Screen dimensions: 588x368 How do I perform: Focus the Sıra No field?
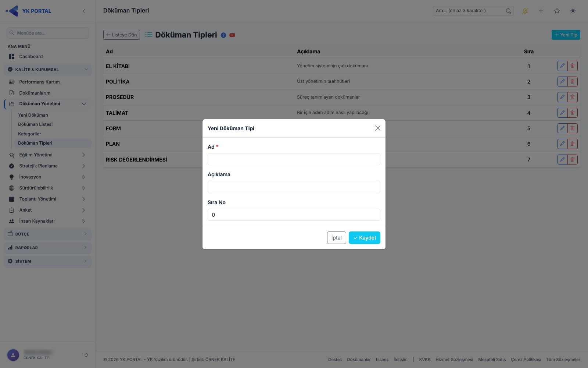294,215
